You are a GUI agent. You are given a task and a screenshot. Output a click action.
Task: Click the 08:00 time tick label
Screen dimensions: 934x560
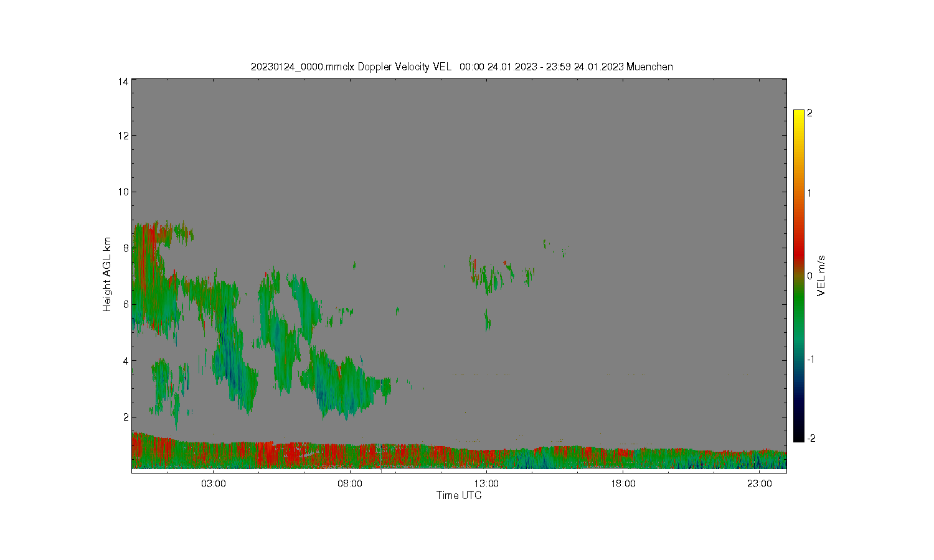pos(350,484)
